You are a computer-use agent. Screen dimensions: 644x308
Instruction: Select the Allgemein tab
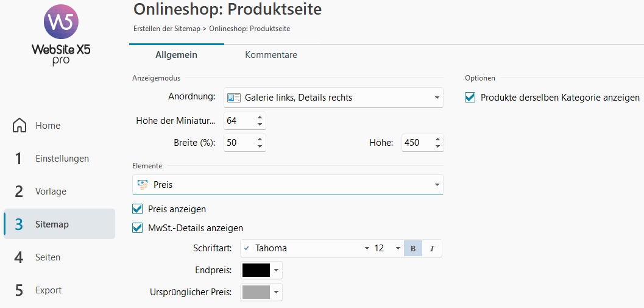[x=176, y=55]
